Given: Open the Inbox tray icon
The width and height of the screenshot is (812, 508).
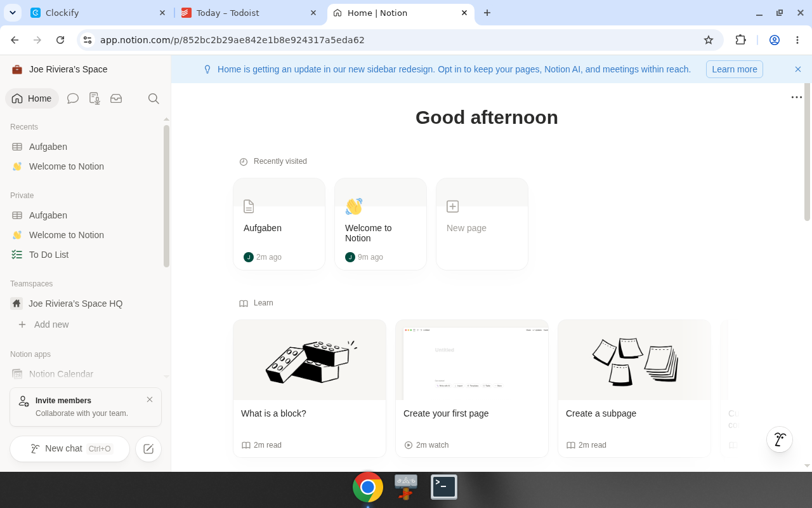Looking at the screenshot, I should 116,98.
